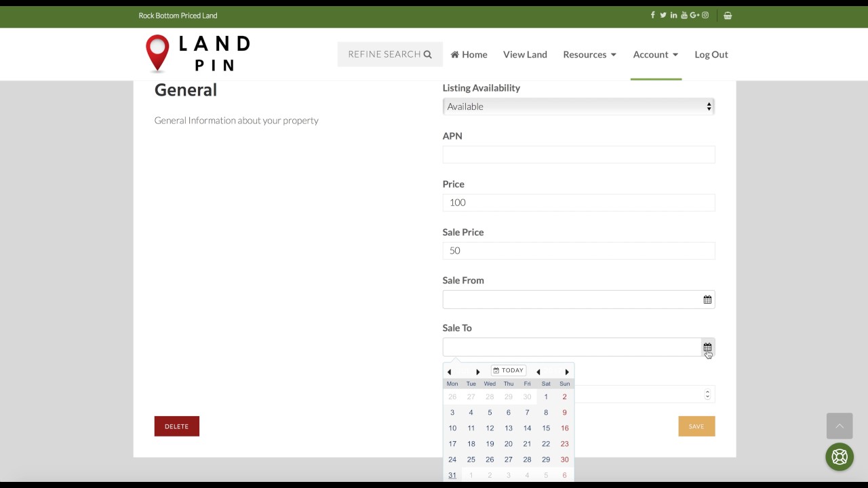This screenshot has height=488, width=868.
Task: Expand the Resources menu
Action: coord(589,54)
